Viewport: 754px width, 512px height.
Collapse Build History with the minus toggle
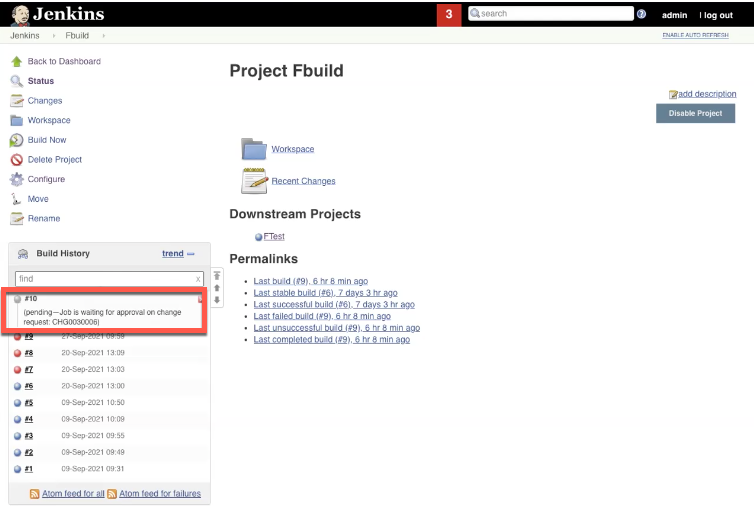191,254
